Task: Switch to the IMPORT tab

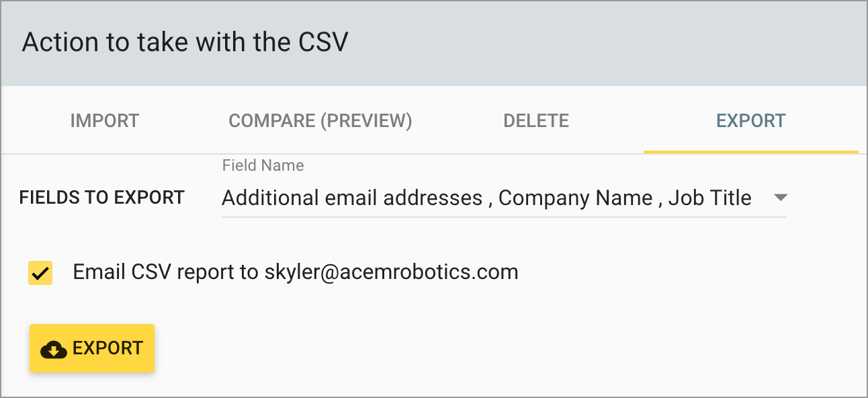Action: pyautogui.click(x=105, y=121)
